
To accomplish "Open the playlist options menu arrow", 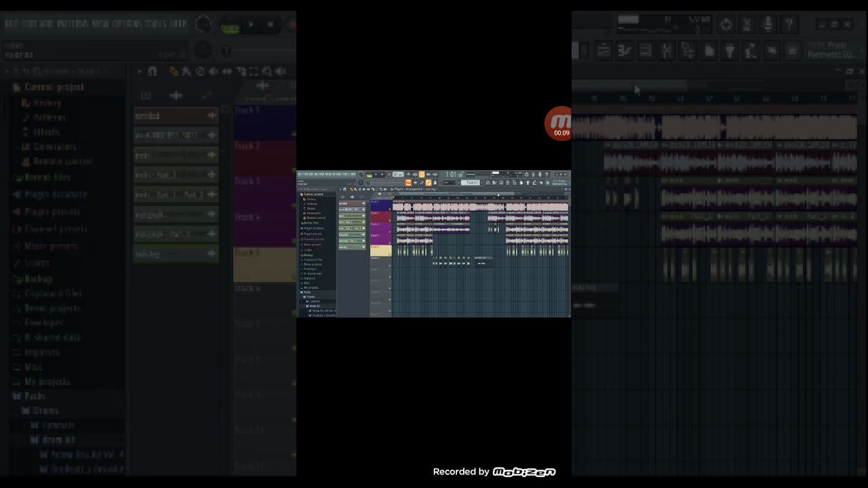I will (x=340, y=189).
